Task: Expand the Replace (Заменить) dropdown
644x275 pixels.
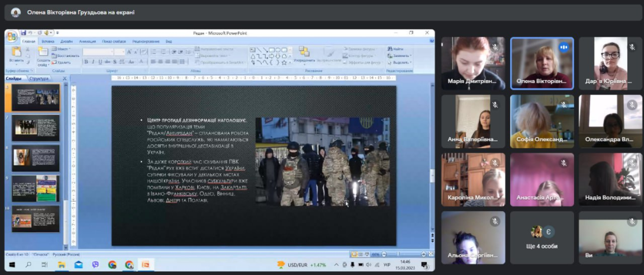Action: click(x=401, y=55)
